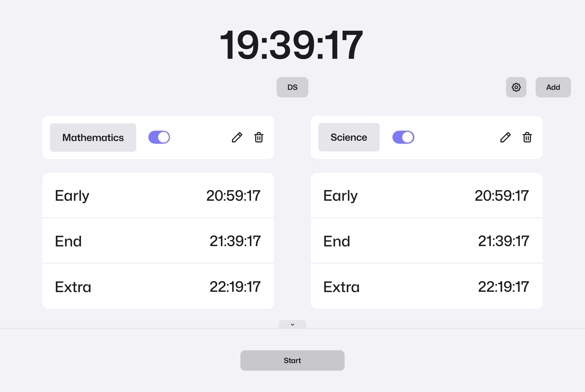The image size is (585, 392).
Task: Select the Science label chip
Action: [x=349, y=137]
